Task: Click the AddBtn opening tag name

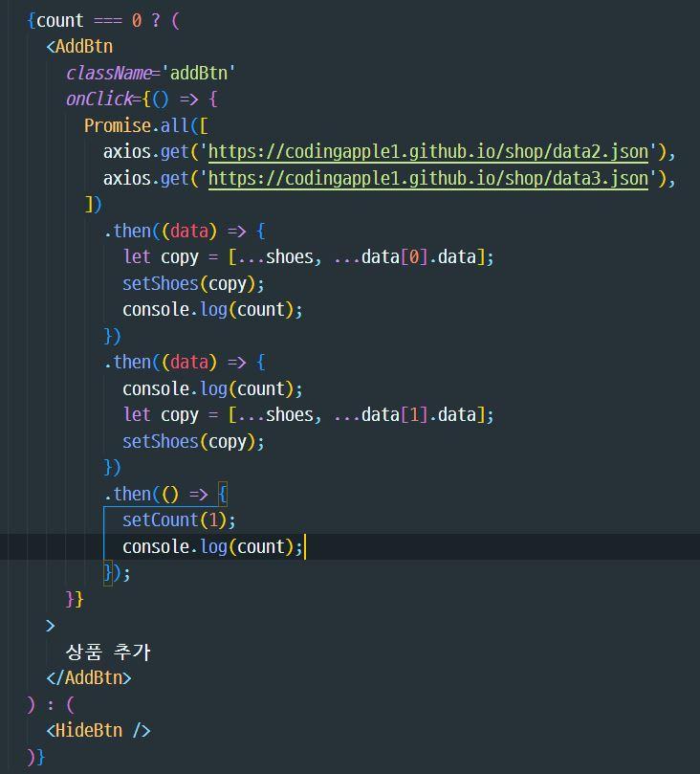Action: [84, 46]
